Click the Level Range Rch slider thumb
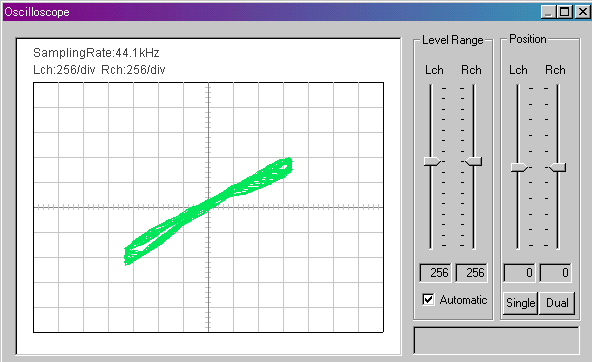The image size is (592, 362). pyautogui.click(x=473, y=162)
